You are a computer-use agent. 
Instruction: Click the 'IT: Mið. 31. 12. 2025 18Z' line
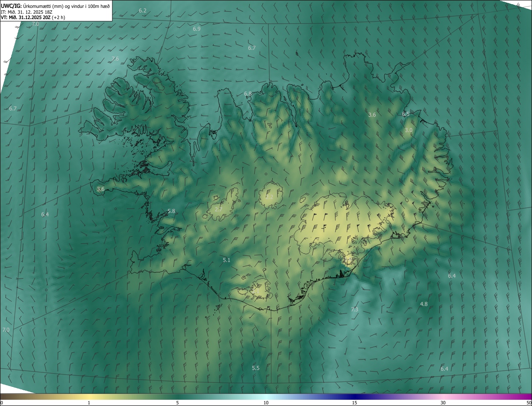(x=27, y=12)
